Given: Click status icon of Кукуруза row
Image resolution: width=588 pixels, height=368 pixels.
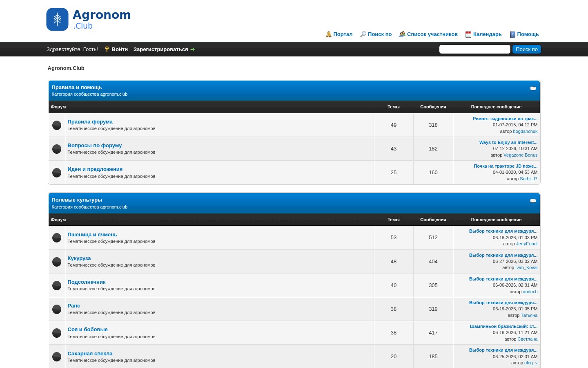Looking at the screenshot, I should pyautogui.click(x=57, y=262).
